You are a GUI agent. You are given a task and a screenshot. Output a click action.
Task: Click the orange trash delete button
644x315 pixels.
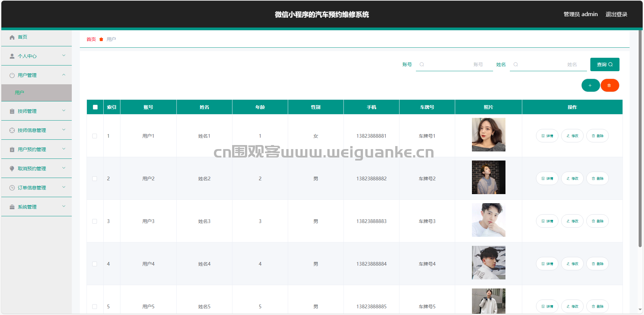click(609, 85)
